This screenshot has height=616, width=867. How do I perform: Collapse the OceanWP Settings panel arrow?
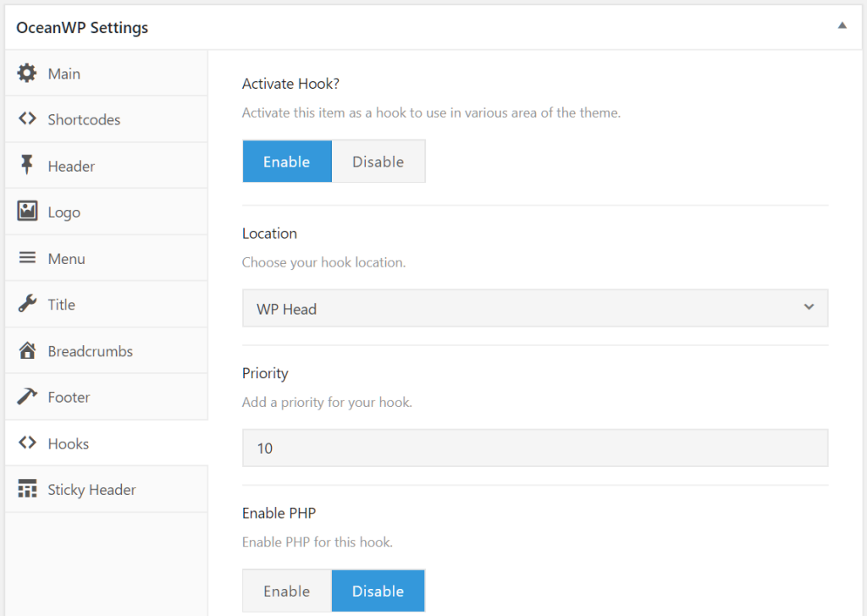(842, 26)
